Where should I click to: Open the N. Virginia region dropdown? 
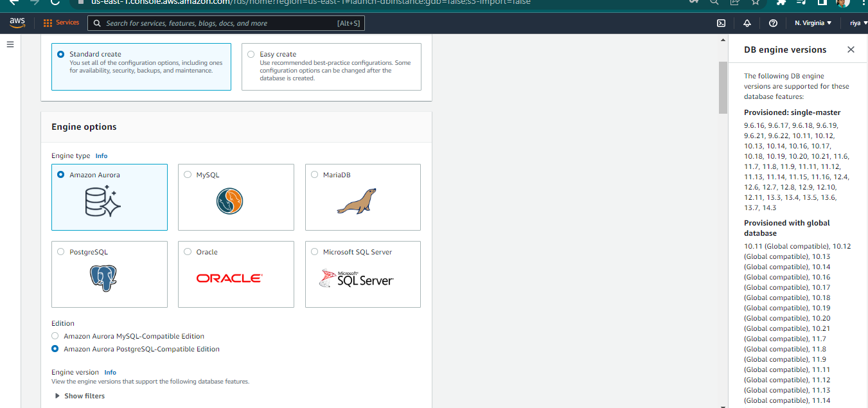tap(813, 23)
